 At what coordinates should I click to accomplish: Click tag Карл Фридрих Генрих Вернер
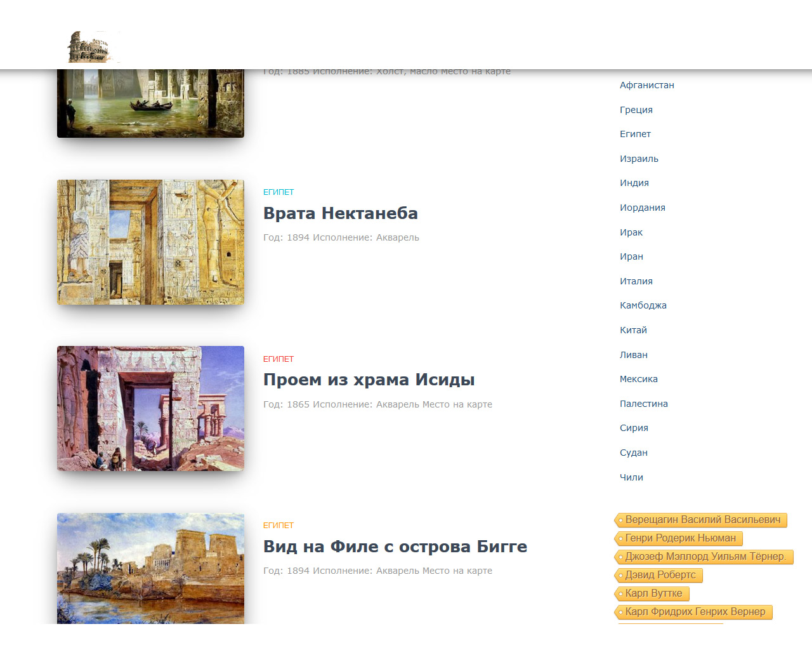coord(693,612)
